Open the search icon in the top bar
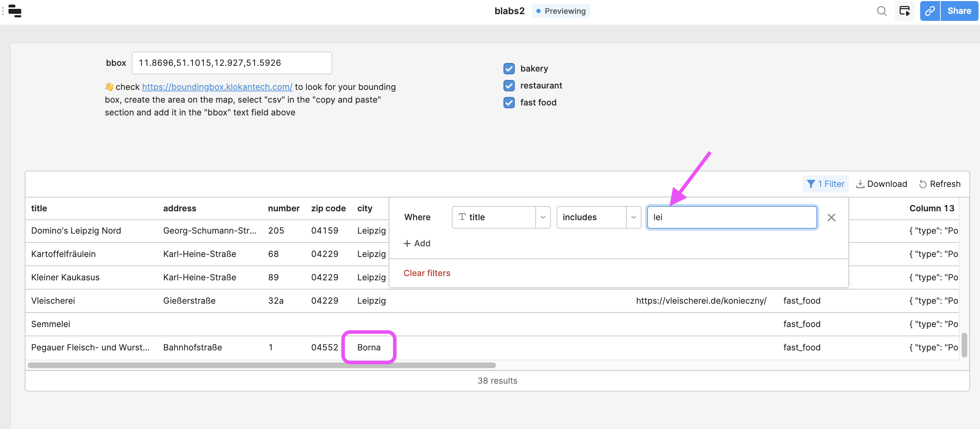980x429 pixels. click(882, 11)
